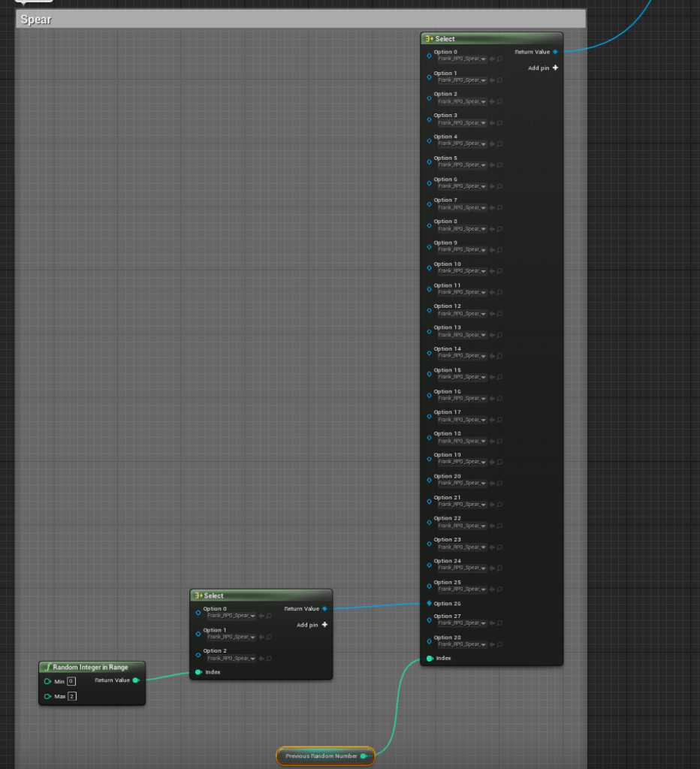Image resolution: width=700 pixels, height=769 pixels.
Task: Click the Index pin on the three-option Select node
Action: [x=198, y=672]
